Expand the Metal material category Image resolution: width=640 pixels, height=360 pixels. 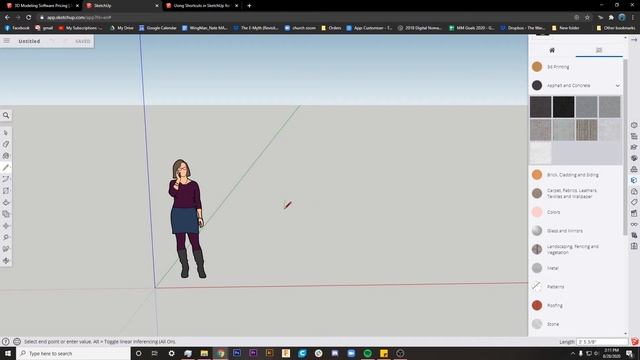[x=576, y=268]
